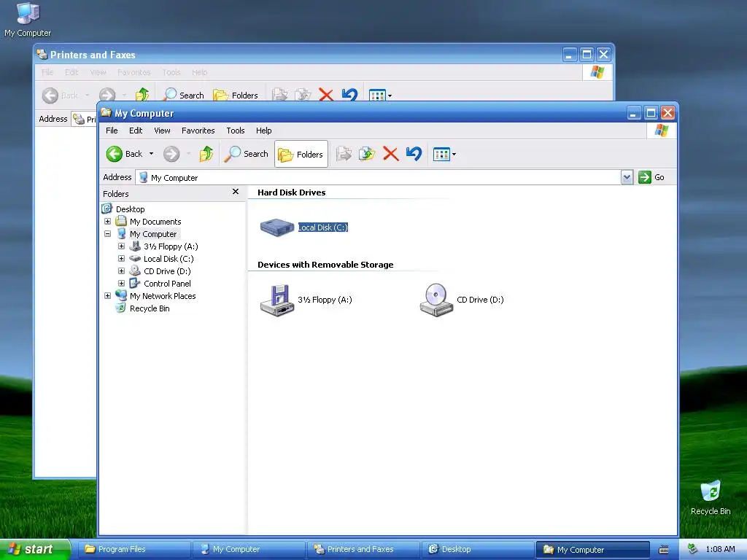The width and height of the screenshot is (747, 560).
Task: Select Control Panel in the folder tree
Action: (x=167, y=284)
